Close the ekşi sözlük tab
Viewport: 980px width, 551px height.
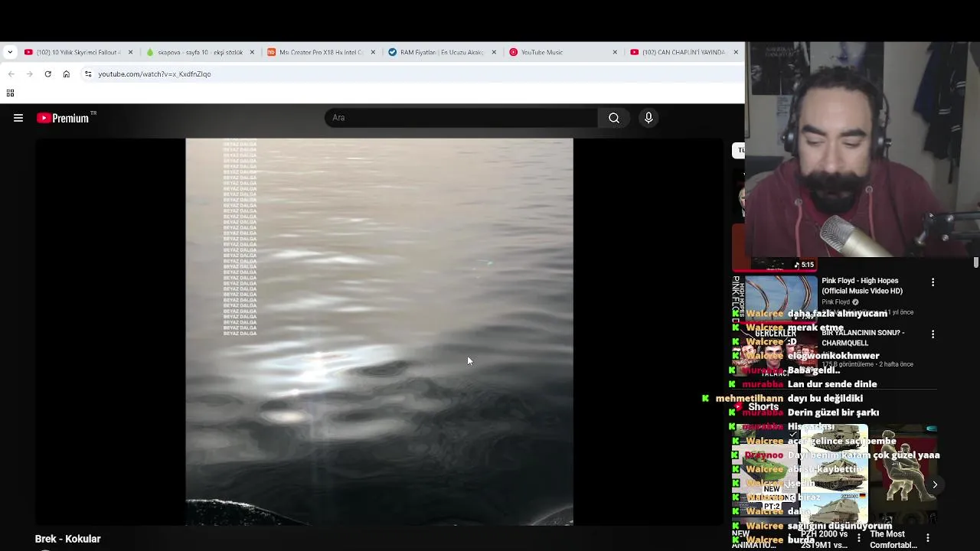(252, 52)
